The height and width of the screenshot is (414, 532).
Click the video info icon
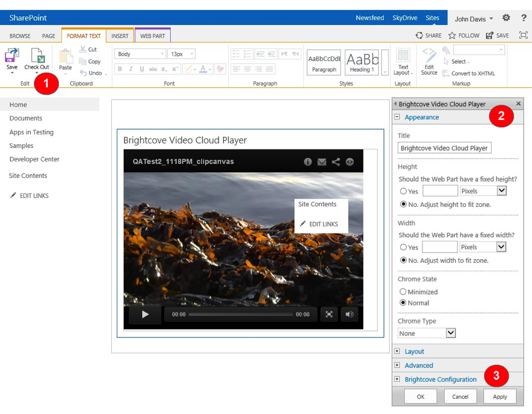[308, 162]
